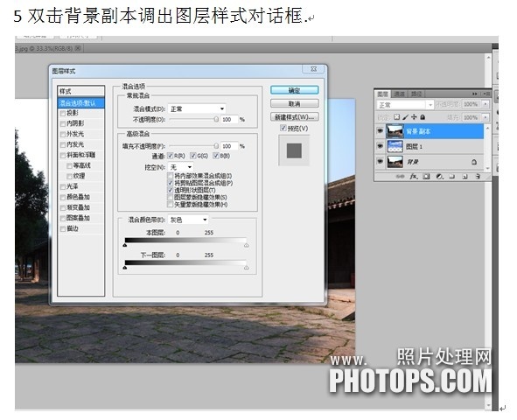Click the create new layer icon
The height and width of the screenshot is (420, 517).
[x=465, y=177]
